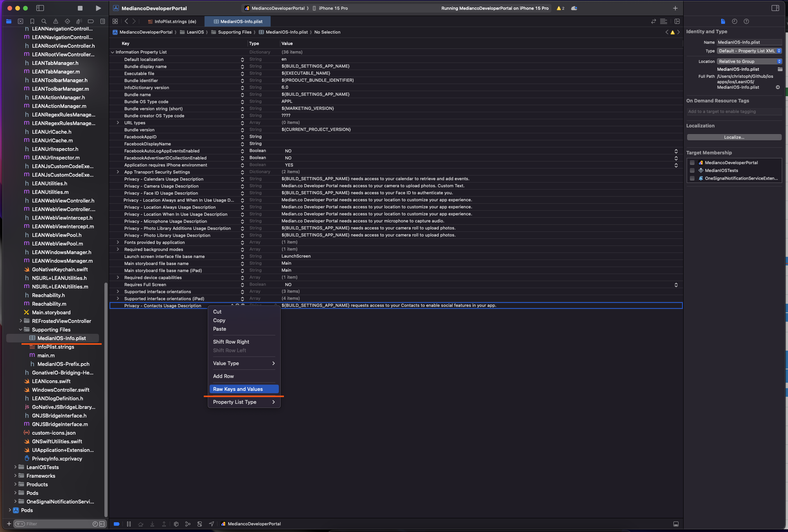Select the Quick Help inspector tab
The width and height of the screenshot is (788, 532).
(746, 21)
